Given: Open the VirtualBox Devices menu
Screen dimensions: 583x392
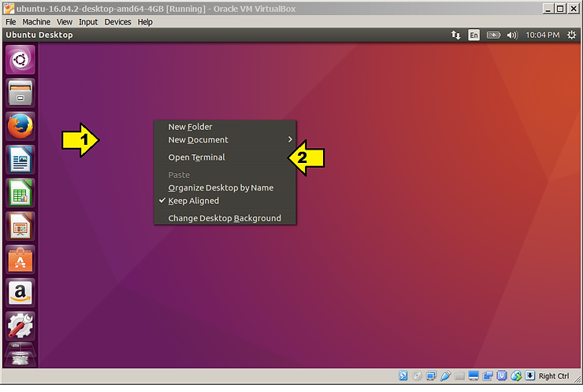Looking at the screenshot, I should click(x=117, y=22).
